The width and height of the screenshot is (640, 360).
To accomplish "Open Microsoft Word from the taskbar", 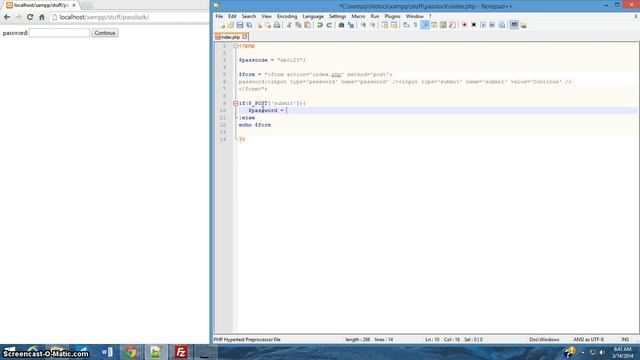I will pos(107,352).
